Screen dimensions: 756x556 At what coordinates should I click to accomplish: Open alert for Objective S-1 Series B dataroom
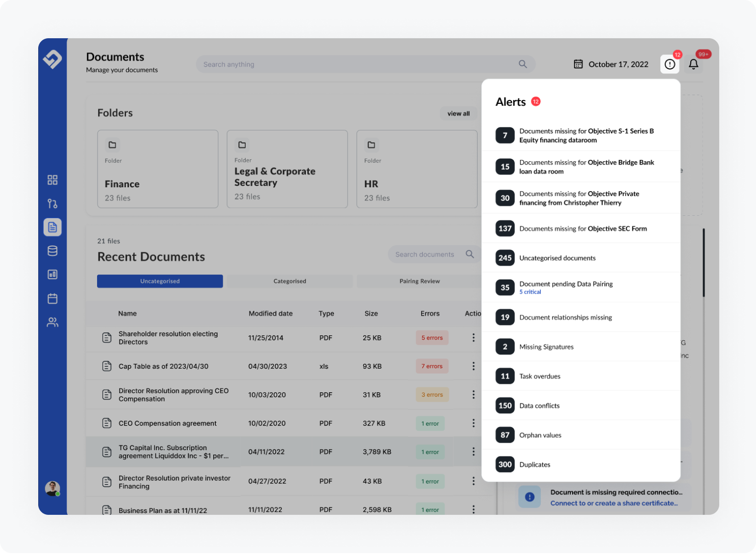click(581, 135)
